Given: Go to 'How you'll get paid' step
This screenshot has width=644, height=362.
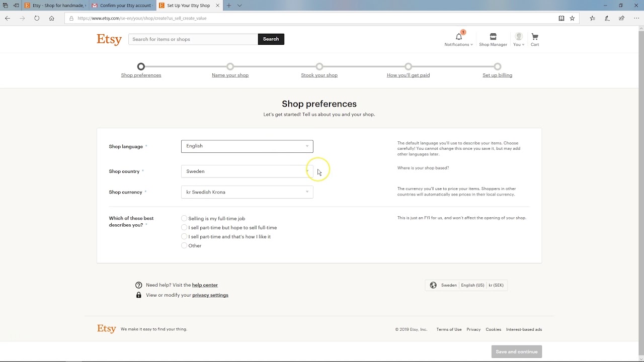Looking at the screenshot, I should [x=408, y=75].
